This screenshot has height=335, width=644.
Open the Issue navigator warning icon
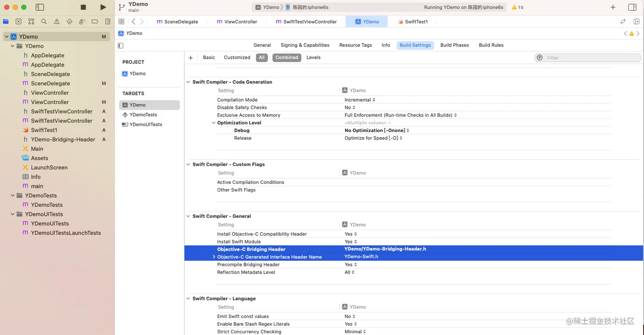(x=57, y=21)
